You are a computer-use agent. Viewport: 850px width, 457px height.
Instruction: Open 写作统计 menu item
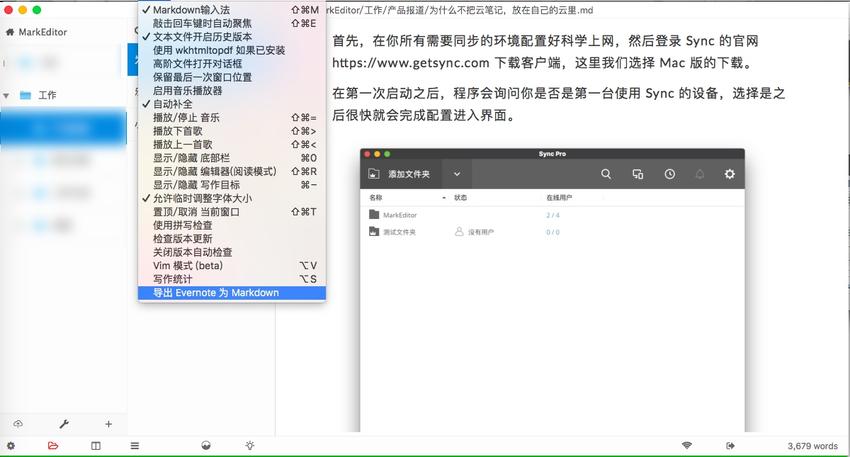232,279
